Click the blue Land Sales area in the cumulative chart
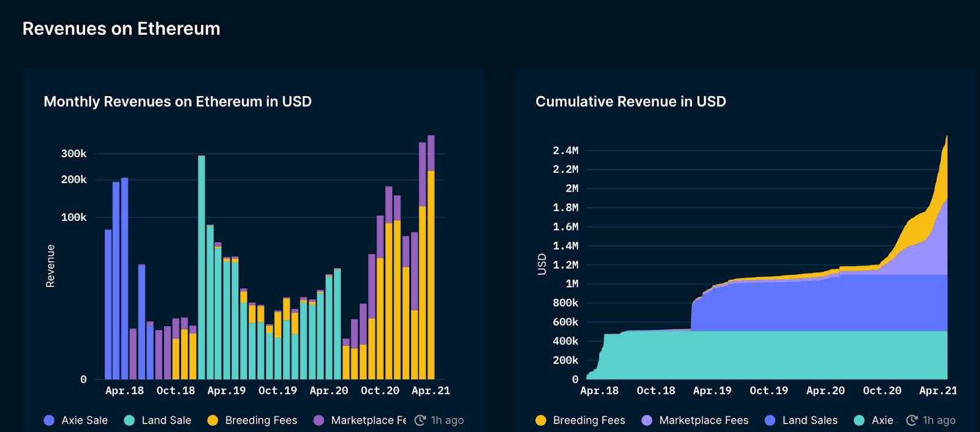Viewport: 980px width, 432px height. click(x=821, y=304)
